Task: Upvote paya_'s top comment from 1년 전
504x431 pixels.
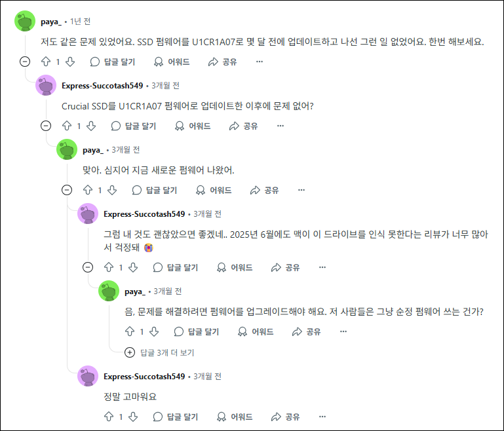Action: pos(46,62)
